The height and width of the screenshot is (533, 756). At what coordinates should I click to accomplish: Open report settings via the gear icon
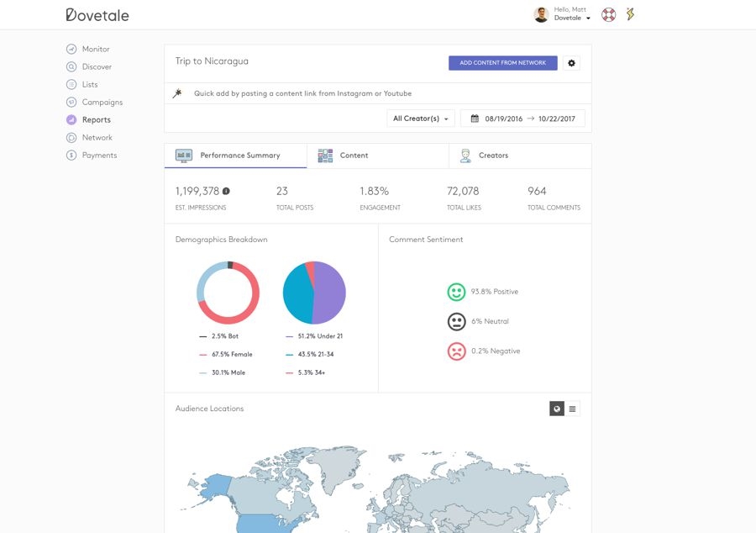571,62
